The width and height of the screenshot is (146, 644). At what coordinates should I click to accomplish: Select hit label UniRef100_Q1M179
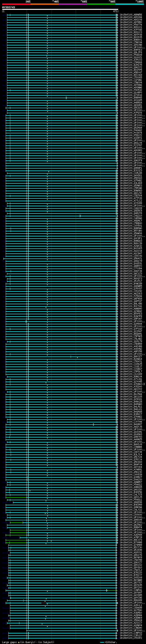tap(131, 342)
